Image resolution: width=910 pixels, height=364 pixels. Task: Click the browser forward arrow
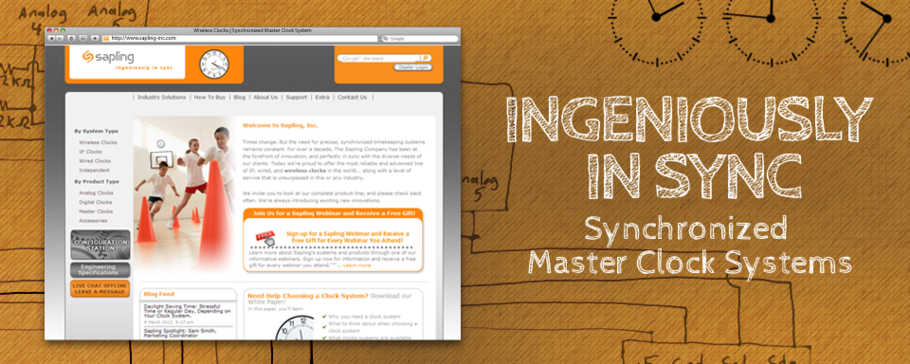[x=59, y=38]
